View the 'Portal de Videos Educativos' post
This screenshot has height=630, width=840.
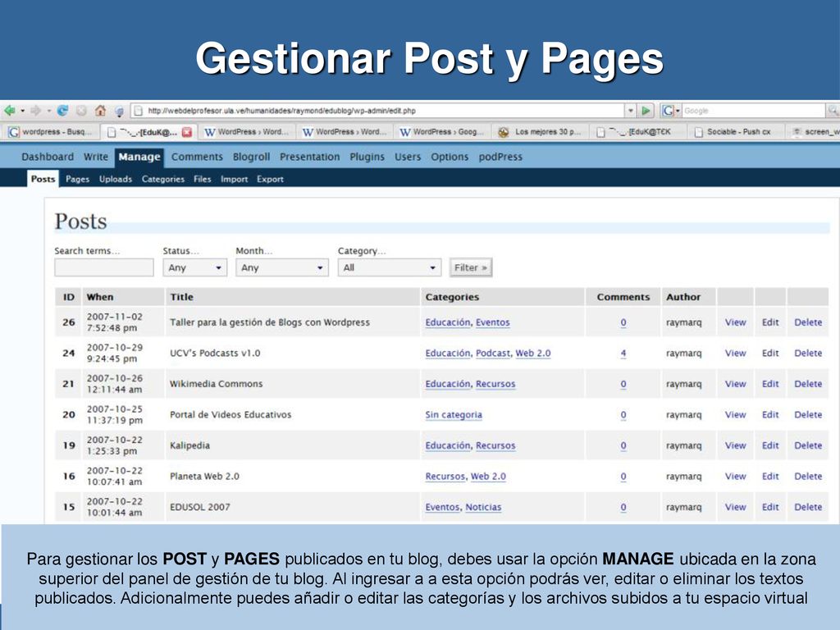coord(735,414)
